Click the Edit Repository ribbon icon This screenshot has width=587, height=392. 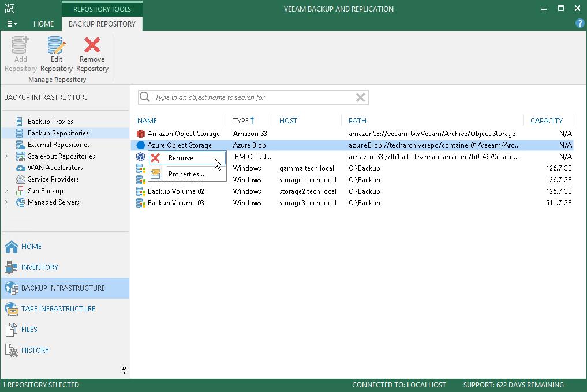pos(57,45)
